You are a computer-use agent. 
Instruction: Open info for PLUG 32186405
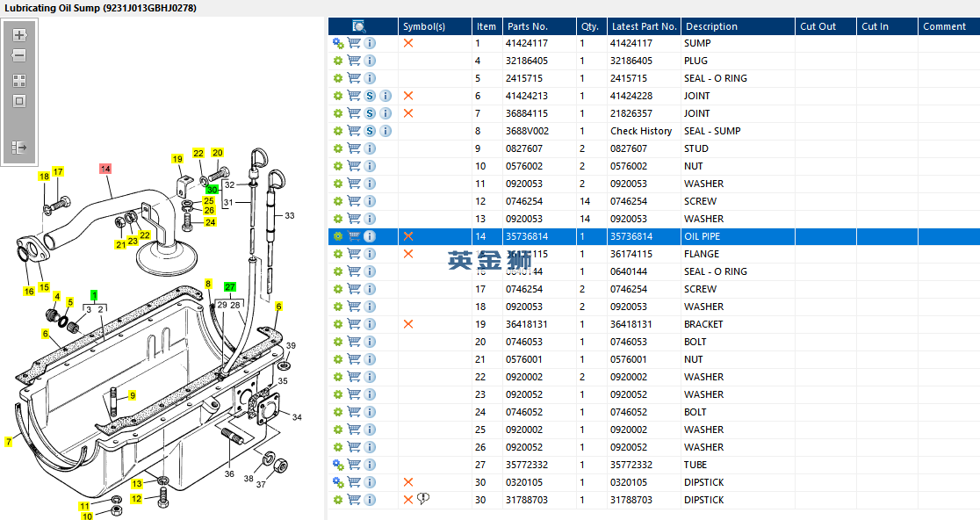[x=370, y=61]
